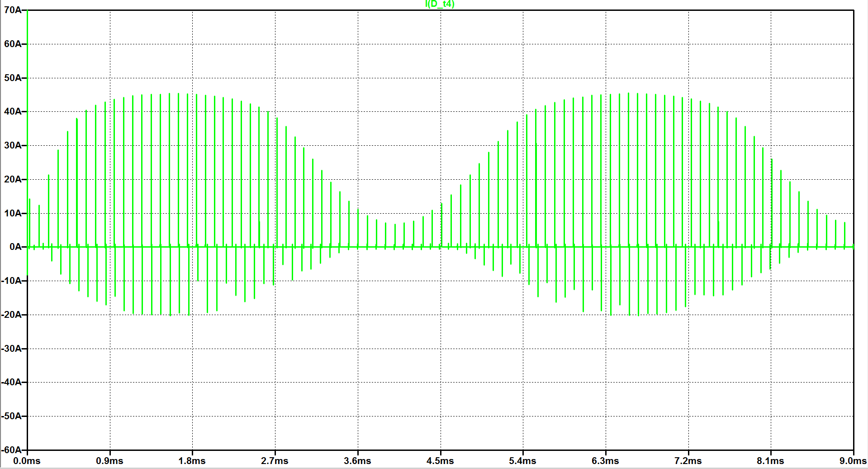Image resolution: width=868 pixels, height=469 pixels.
Task: Click the 4.5ms time axis label
Action: [x=440, y=461]
